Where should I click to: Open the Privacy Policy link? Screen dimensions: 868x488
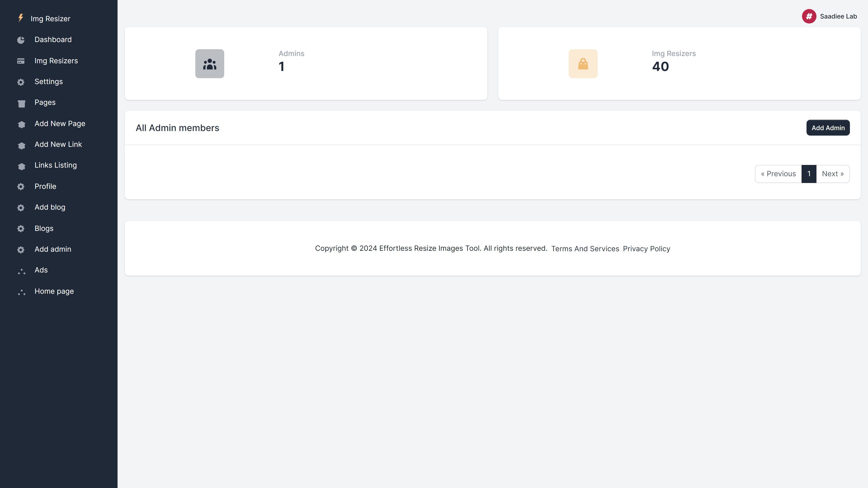[646, 249]
